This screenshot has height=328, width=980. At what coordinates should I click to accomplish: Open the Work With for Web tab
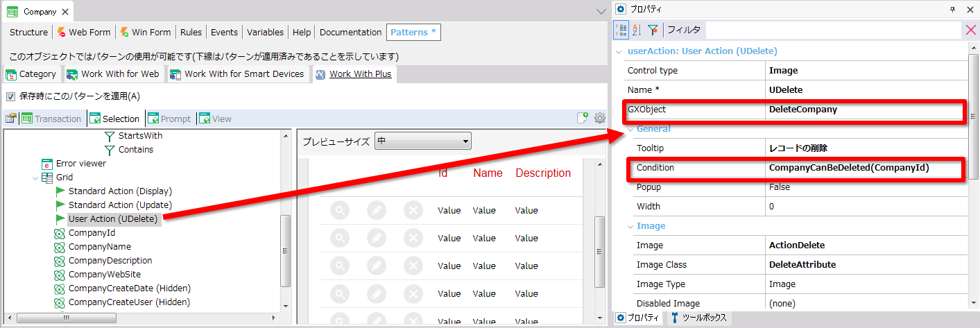[x=113, y=74]
